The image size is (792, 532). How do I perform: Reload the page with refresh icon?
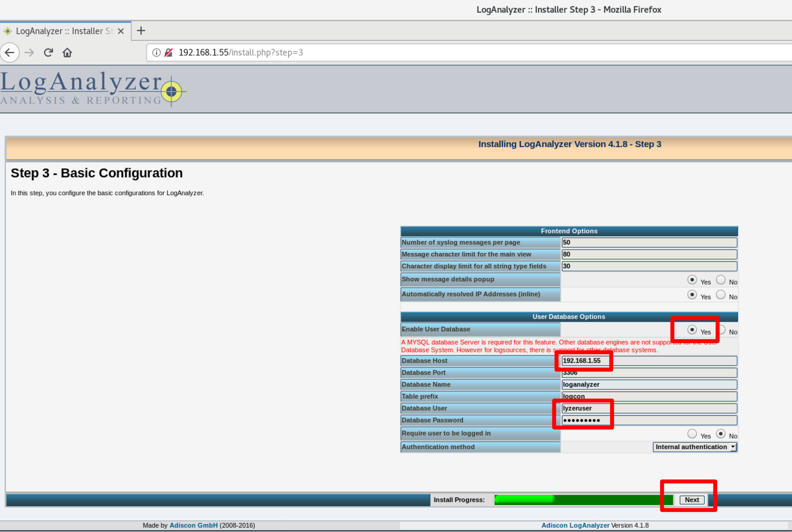coord(48,52)
